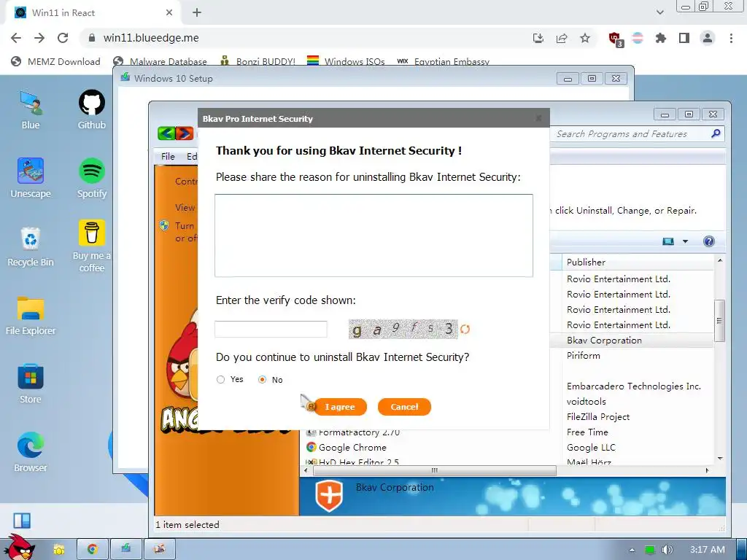
Task: Click the horizontal scrollbar in programs list
Action: [x=435, y=470]
